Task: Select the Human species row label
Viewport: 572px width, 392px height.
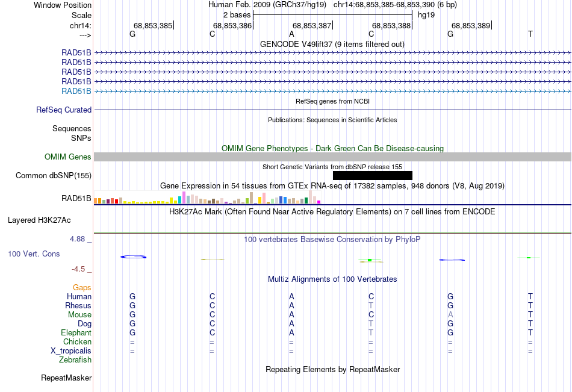Action: tap(79, 296)
